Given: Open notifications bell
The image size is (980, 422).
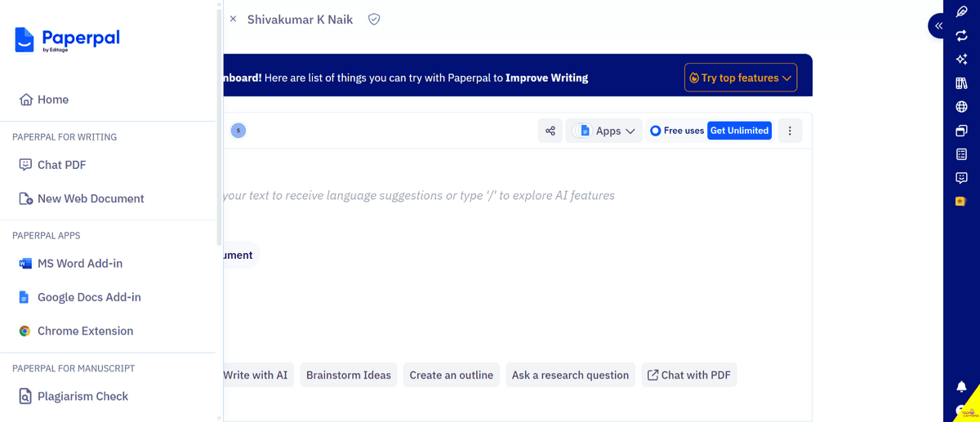Looking at the screenshot, I should 961,387.
